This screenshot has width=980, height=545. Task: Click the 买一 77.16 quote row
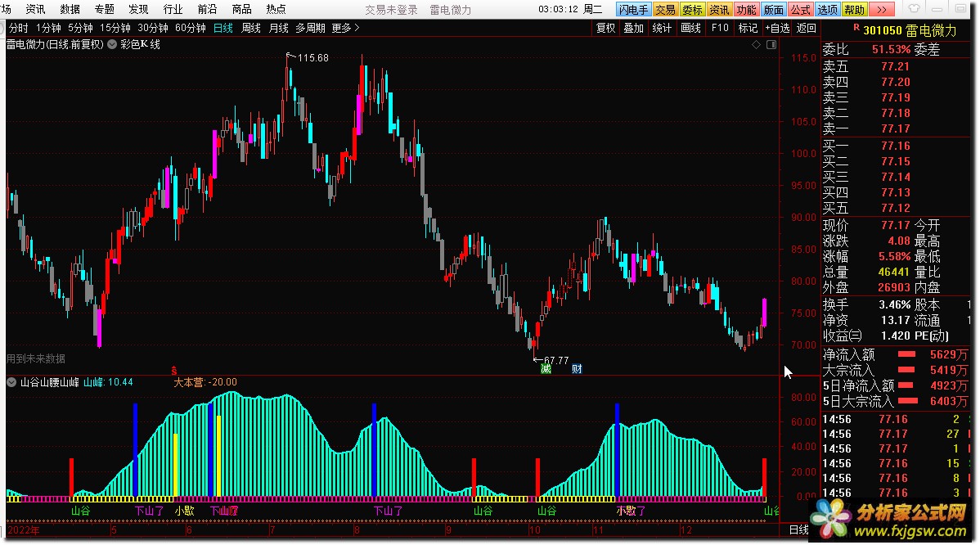tap(895, 146)
